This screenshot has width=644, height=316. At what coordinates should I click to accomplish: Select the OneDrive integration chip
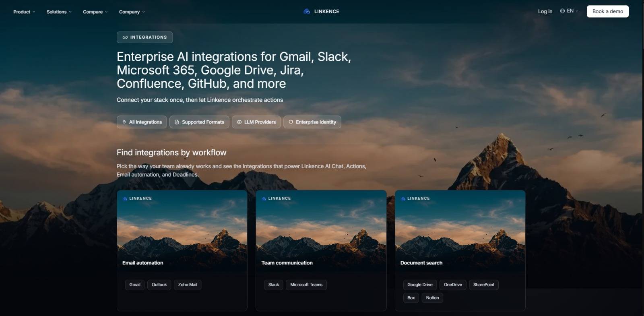click(453, 285)
